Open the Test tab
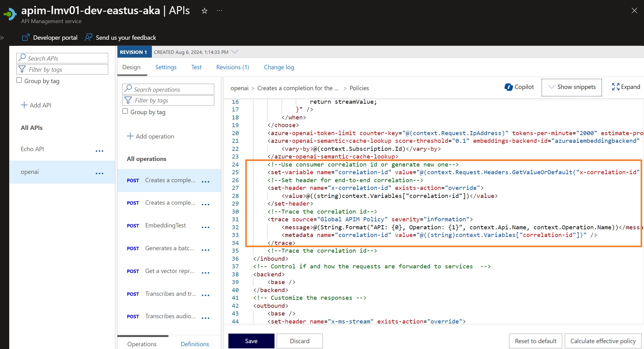The width and height of the screenshot is (644, 349). (196, 67)
